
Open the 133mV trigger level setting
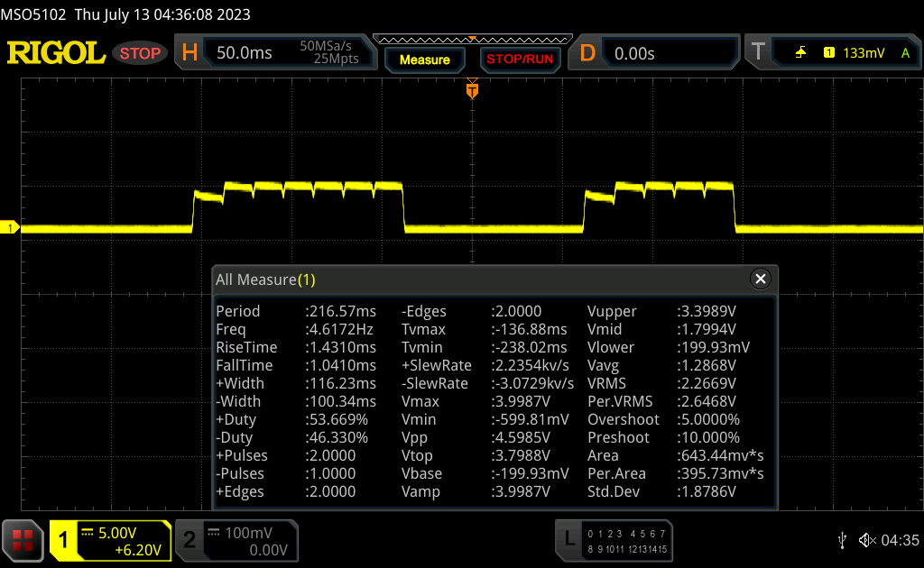point(863,53)
